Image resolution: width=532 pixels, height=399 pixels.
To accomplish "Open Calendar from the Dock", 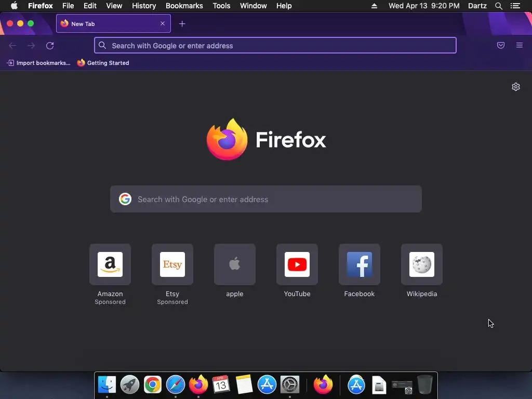I will [x=221, y=384].
